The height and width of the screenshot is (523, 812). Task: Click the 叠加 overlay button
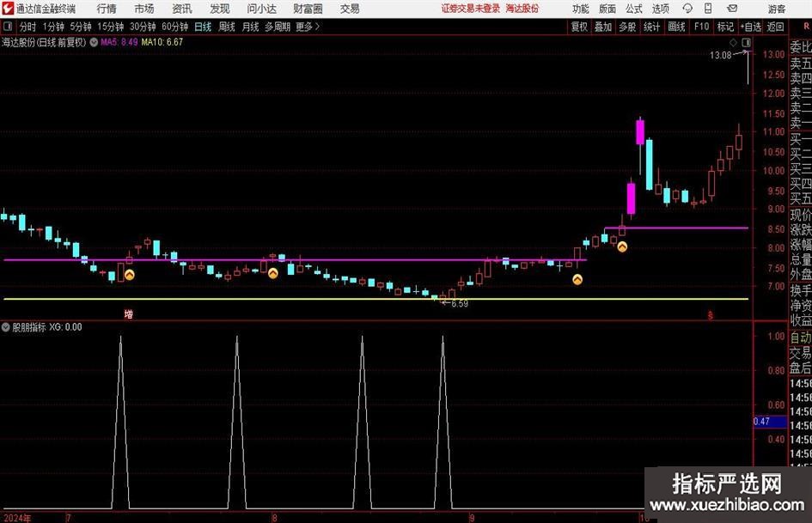[x=603, y=27]
